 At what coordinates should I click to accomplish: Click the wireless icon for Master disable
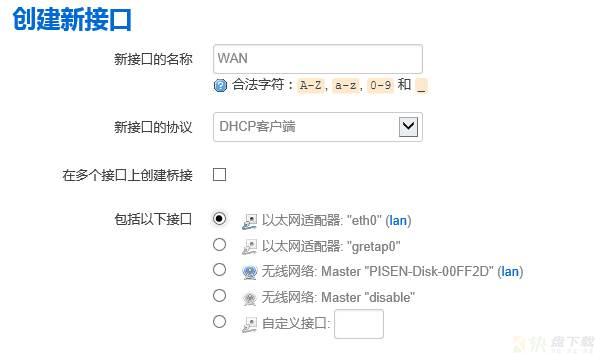[250, 298]
